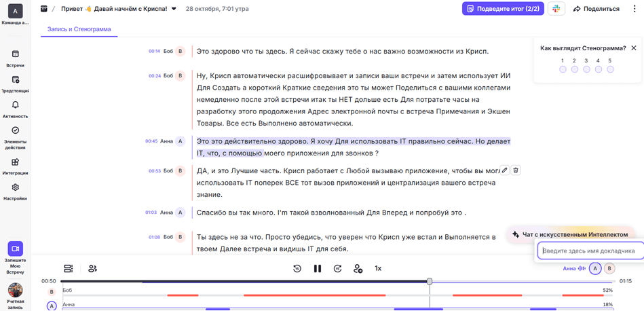Click the speaker name input field
644x311 pixels.
click(x=589, y=251)
